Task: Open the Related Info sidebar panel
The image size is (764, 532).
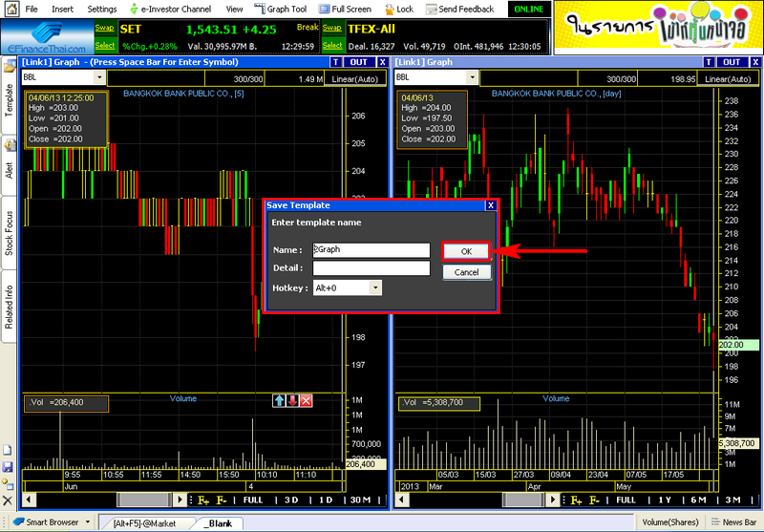Action: 9,307
